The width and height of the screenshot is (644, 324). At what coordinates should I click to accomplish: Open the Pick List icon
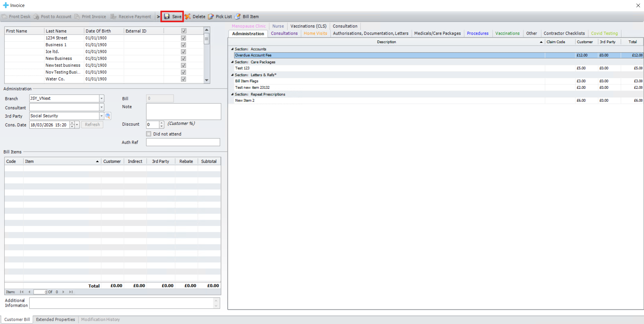click(x=211, y=16)
